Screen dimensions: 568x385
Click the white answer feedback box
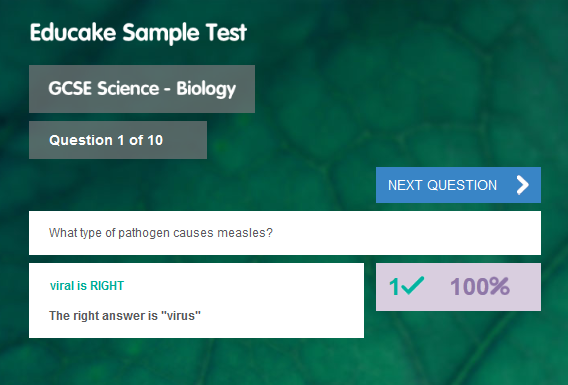coord(196,301)
